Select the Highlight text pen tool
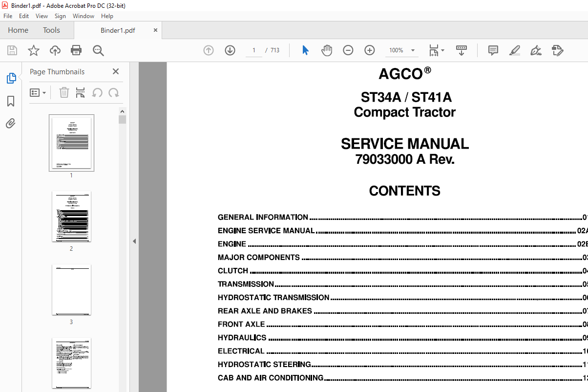 [514, 50]
